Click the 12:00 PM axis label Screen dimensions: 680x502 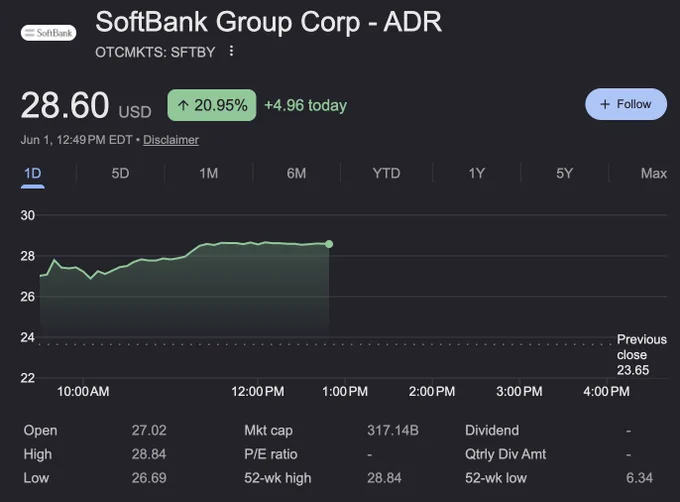click(x=258, y=391)
